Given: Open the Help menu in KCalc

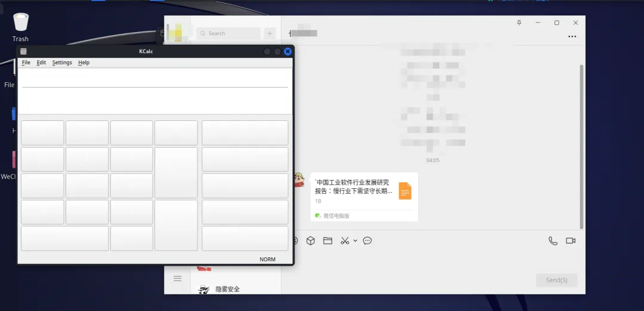Looking at the screenshot, I should (x=84, y=63).
